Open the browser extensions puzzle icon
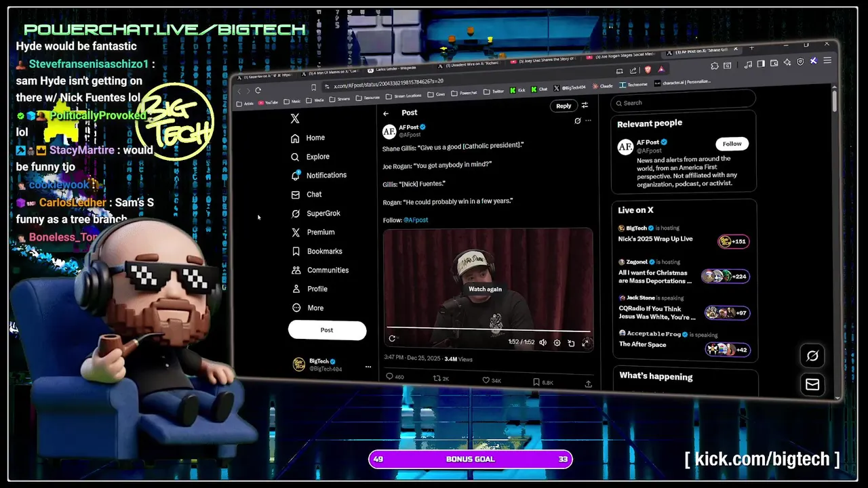 pos(715,66)
